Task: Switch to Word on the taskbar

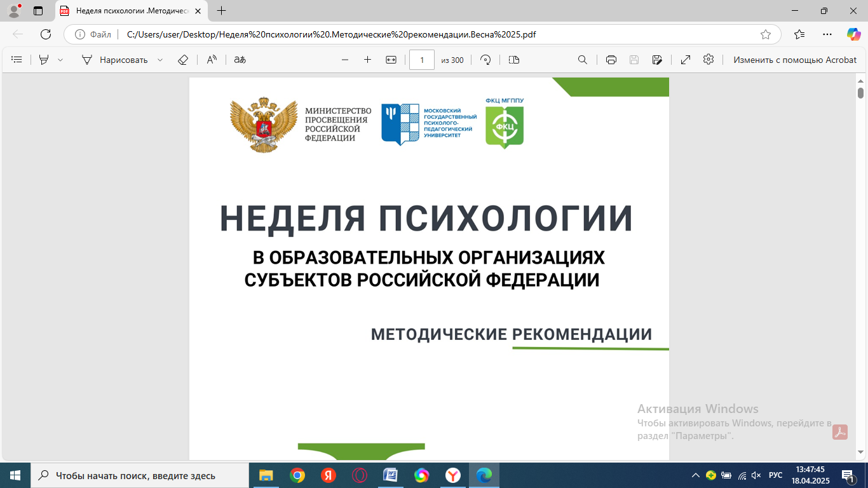Action: tap(390, 475)
